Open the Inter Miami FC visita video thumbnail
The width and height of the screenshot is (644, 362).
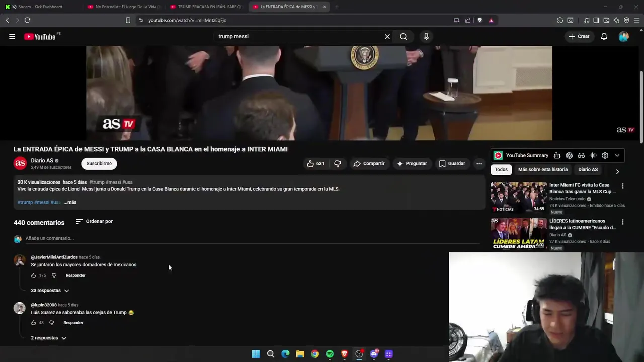pyautogui.click(x=519, y=197)
